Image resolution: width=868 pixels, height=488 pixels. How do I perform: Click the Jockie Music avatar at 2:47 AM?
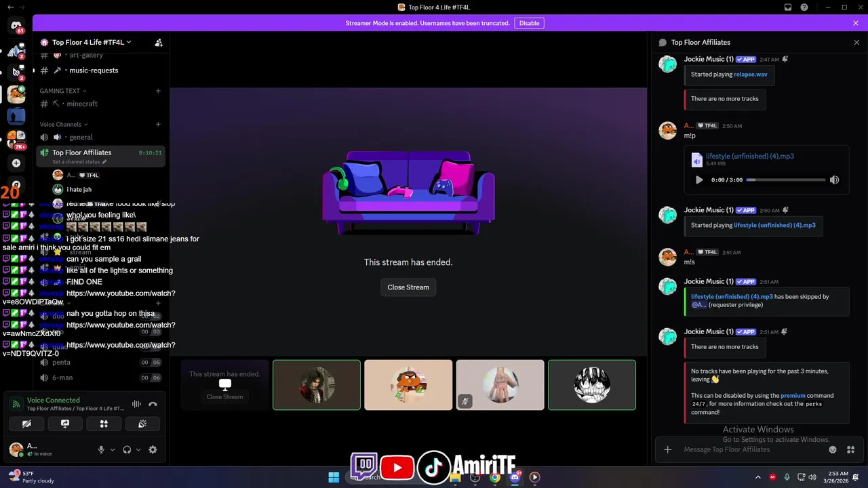pos(668,64)
